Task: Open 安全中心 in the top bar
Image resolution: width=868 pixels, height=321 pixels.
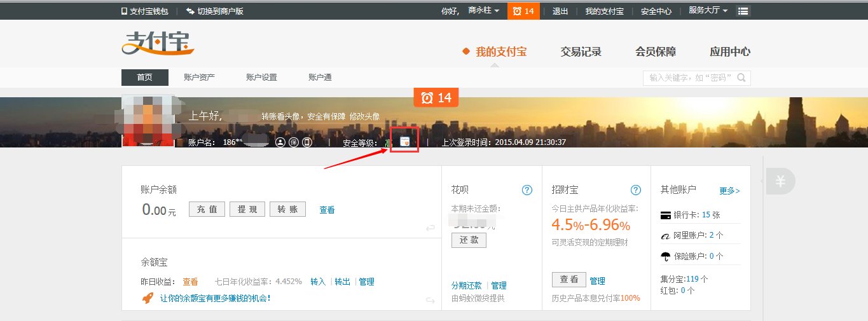Action: [x=656, y=11]
